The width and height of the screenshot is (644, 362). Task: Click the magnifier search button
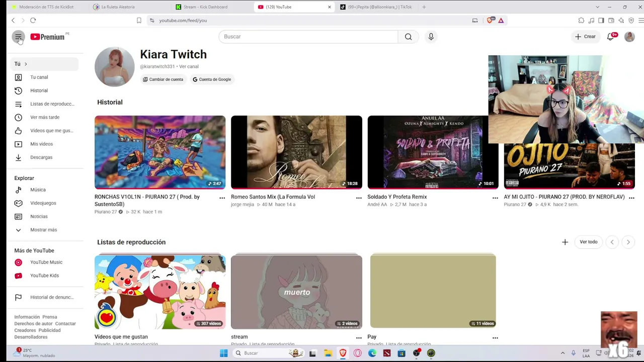click(408, 37)
